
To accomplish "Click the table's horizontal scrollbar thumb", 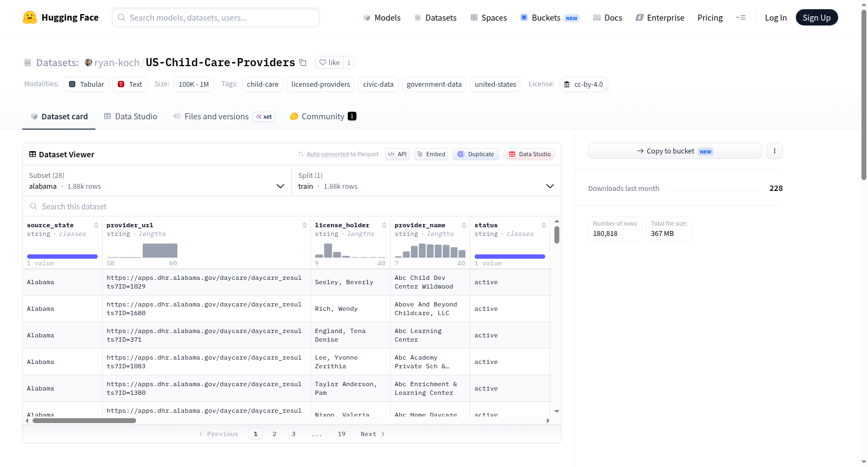I will pos(84,420).
